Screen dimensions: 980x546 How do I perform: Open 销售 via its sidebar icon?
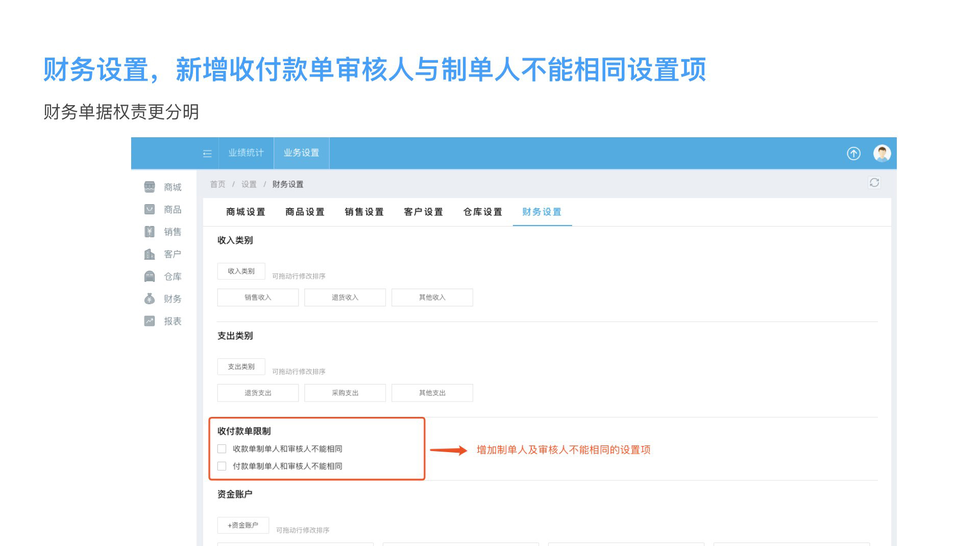(150, 232)
